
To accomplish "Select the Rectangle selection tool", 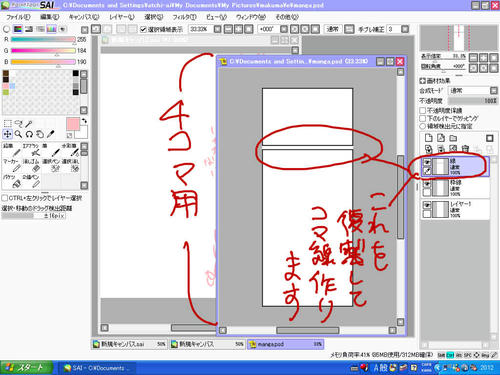I will pos(7,124).
